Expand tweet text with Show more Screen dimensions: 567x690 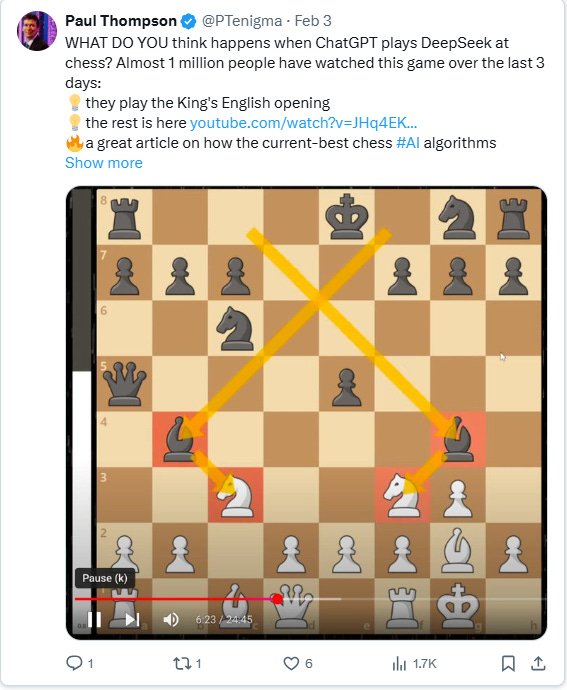coord(104,163)
